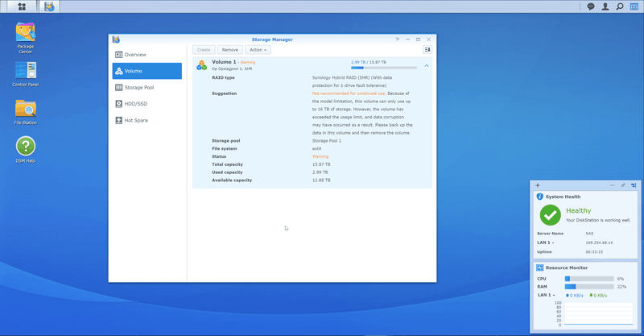Click the Warning status value

[x=320, y=156]
